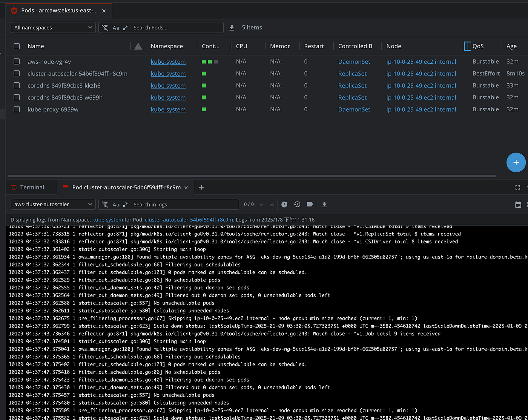
Task: Open kube-system link in cluster-autoscaler row
Action: click(x=168, y=74)
